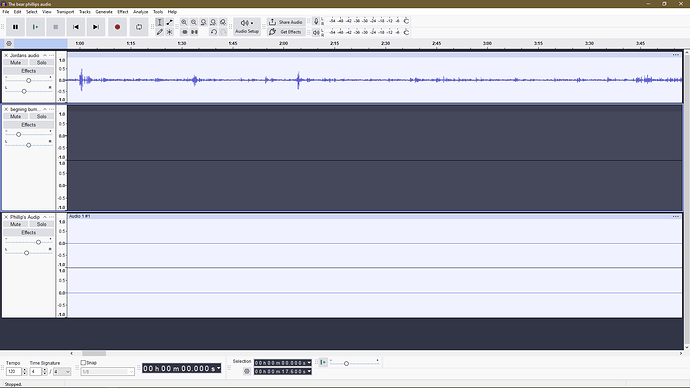Mute the Jordans audio track

(15, 62)
